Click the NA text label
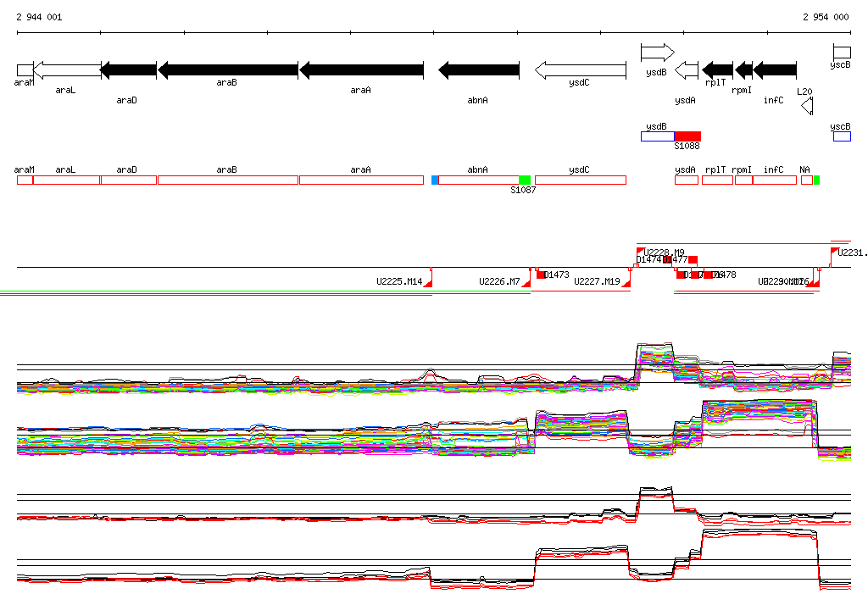Screen dimensions: 868x605 (x=805, y=170)
